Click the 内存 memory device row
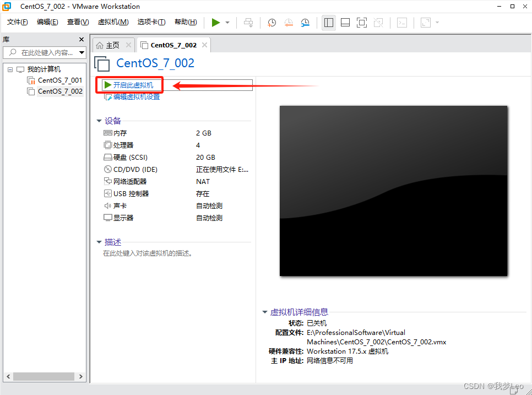This screenshot has width=532, height=395. (x=176, y=133)
